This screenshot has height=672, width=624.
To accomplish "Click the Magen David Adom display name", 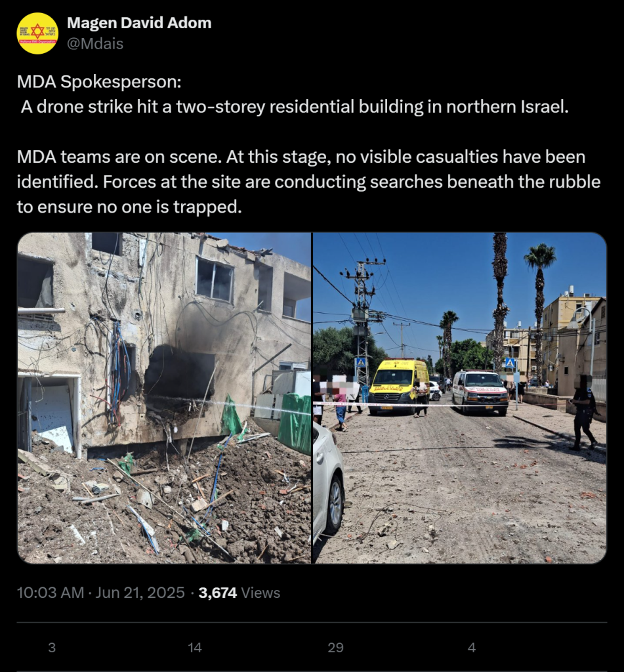I will tap(139, 23).
